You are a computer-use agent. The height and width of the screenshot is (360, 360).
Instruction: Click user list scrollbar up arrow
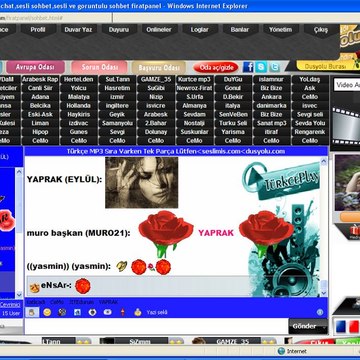coord(19,172)
